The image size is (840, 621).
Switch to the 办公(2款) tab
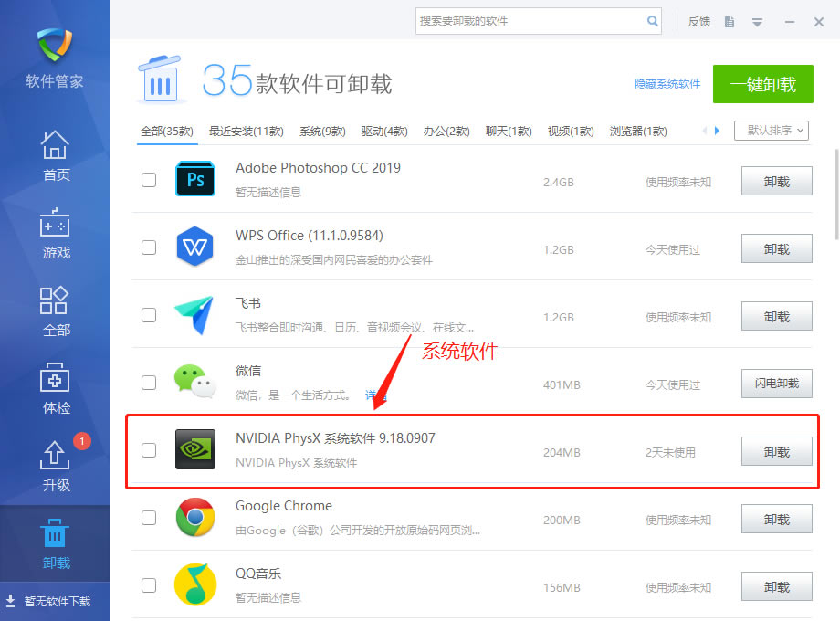pyautogui.click(x=446, y=132)
